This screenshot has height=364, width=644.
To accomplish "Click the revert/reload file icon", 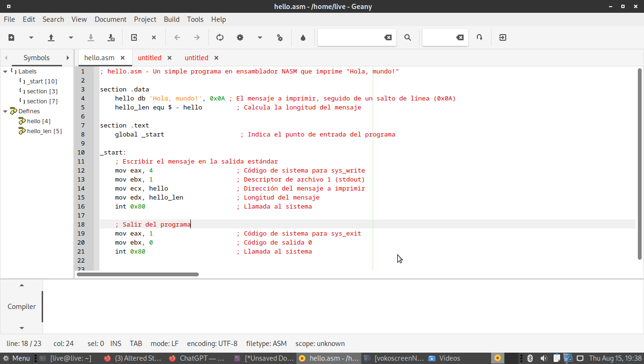I will point(134,37).
